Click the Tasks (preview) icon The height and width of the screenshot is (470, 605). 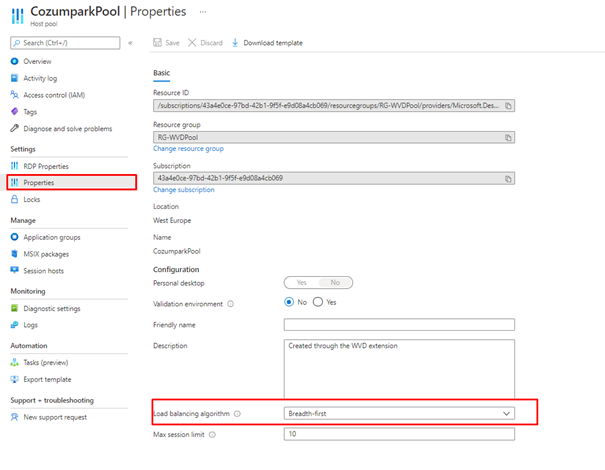pos(15,362)
